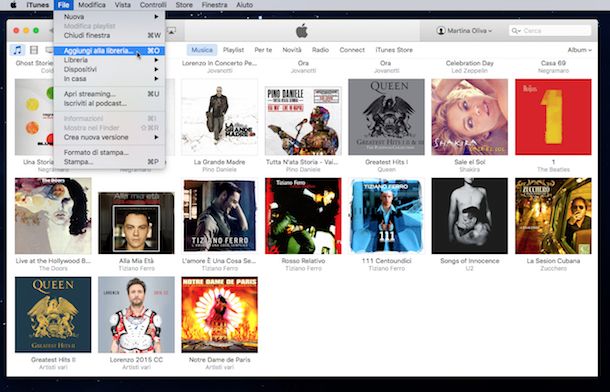Open the Album view dropdown

click(x=579, y=50)
